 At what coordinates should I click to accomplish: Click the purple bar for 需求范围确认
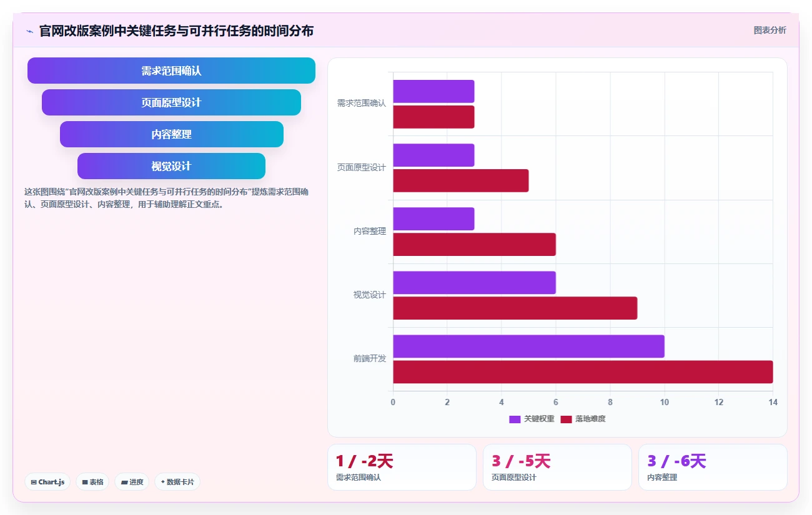tap(433, 91)
